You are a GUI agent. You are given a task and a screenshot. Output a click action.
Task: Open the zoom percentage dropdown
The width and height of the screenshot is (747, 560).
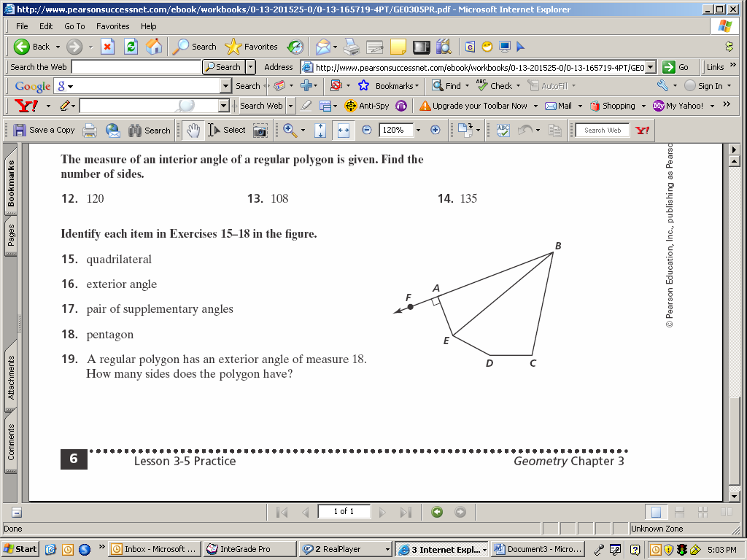click(418, 131)
